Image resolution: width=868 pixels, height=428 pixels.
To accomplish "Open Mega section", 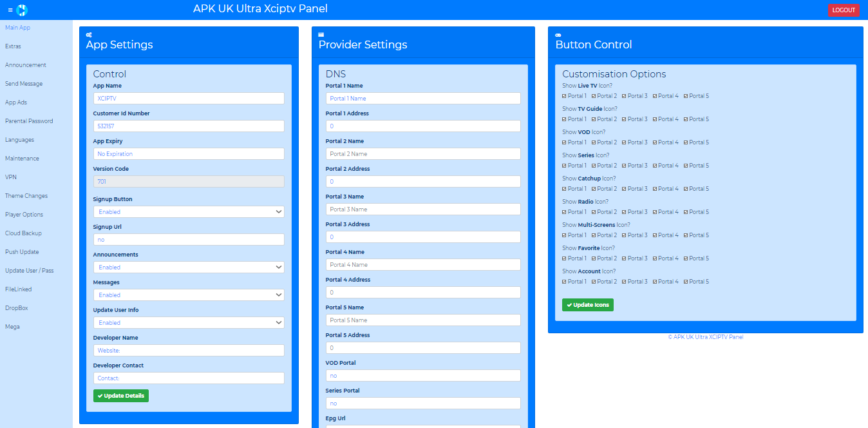I will (12, 327).
